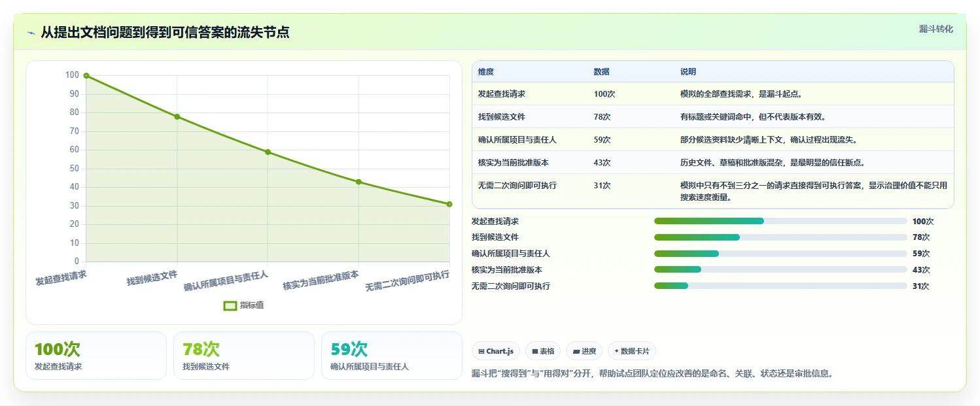Click the x-axis label 无需二次询问即可执行
The height and width of the screenshot is (406, 980).
(407, 281)
